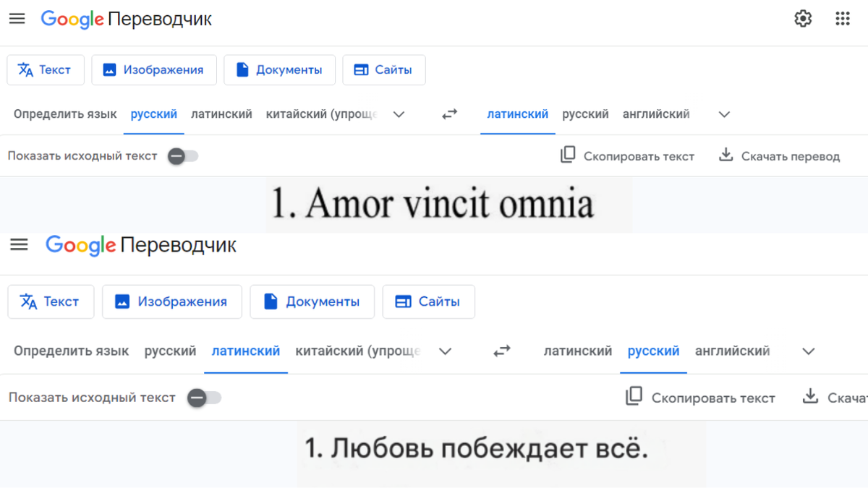Select the document icon on Документы

[241, 69]
